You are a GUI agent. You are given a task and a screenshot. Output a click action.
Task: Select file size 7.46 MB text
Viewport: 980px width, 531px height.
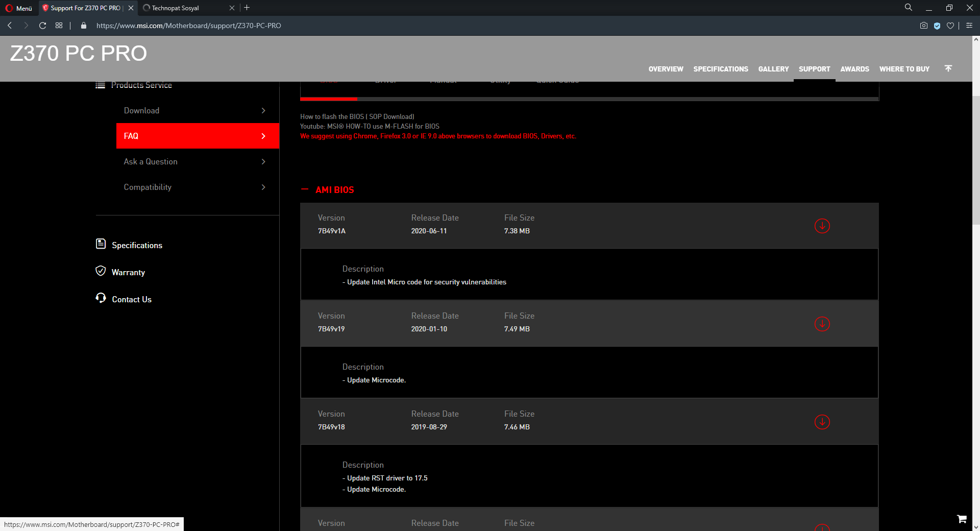tap(517, 427)
